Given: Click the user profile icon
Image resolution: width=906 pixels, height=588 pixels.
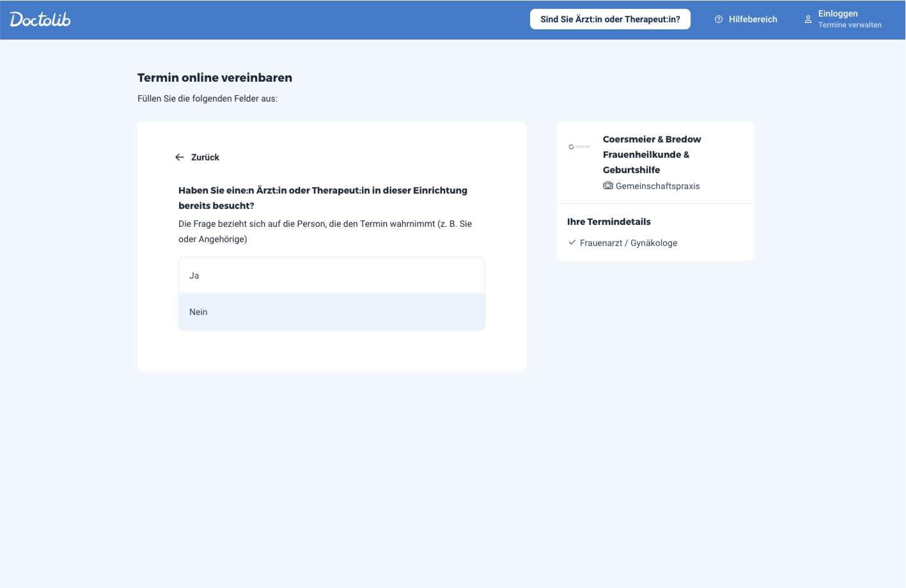Looking at the screenshot, I should pyautogui.click(x=808, y=19).
